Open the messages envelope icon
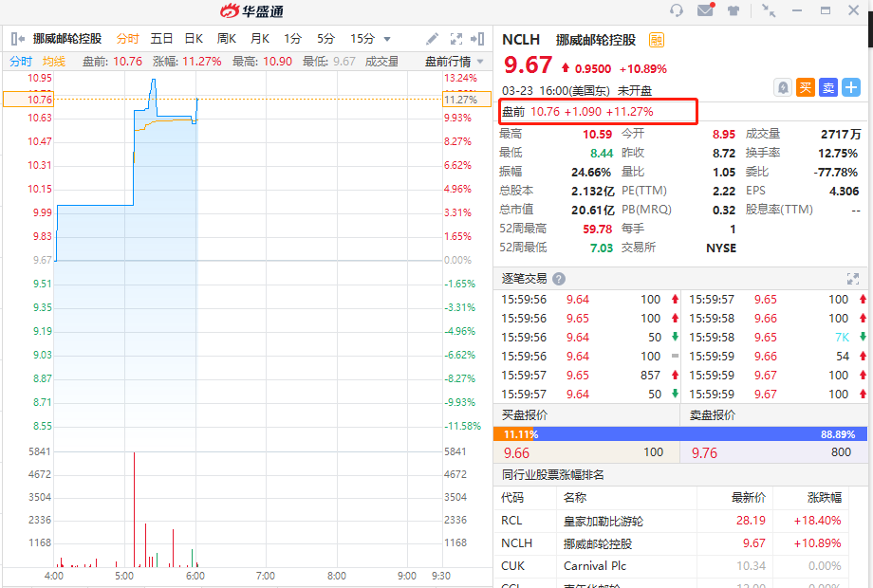This screenshot has width=873, height=588. (706, 10)
